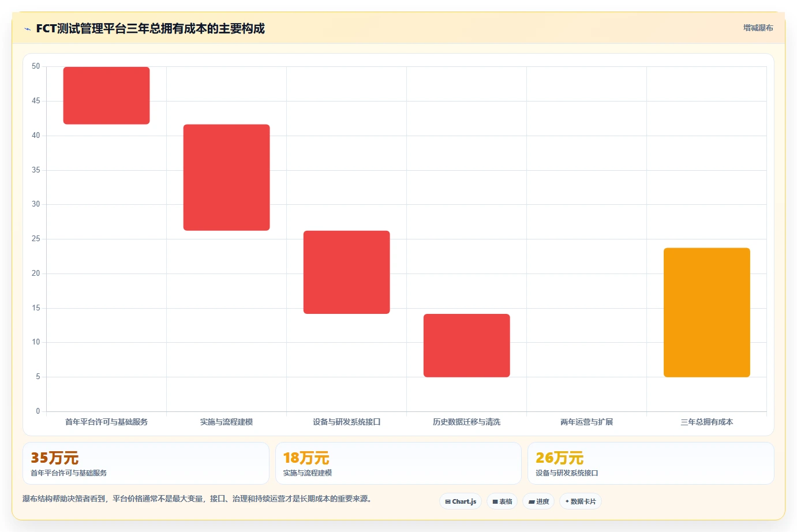The width and height of the screenshot is (797, 532).
Task: Select the 数据卡片 tag chip
Action: 581,501
